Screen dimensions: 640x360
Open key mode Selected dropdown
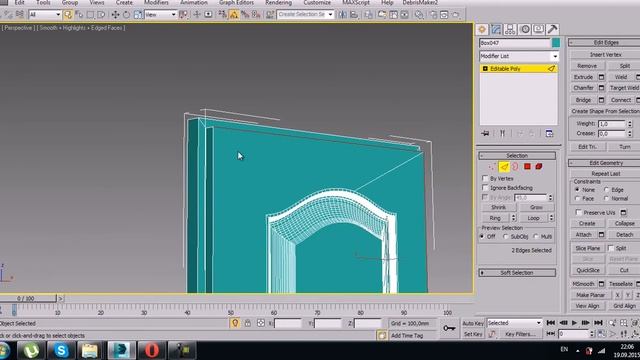(x=514, y=323)
